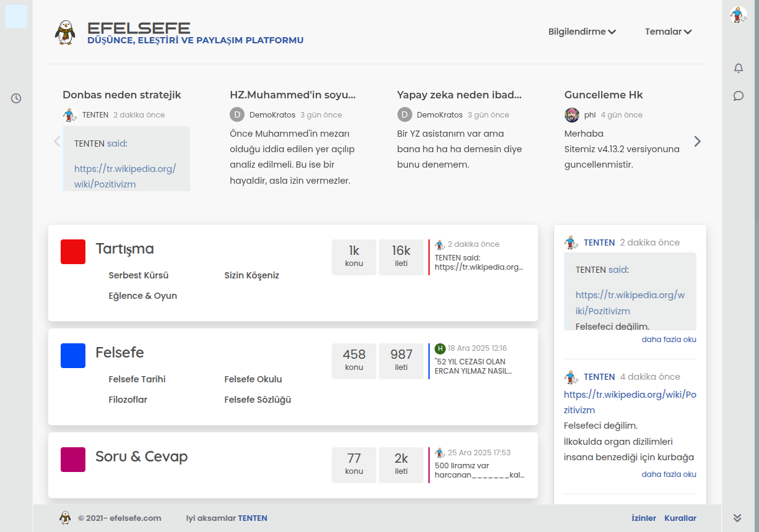Open the Filozoflar subcategory
Viewport: 759px width, 532px height.
coord(128,400)
